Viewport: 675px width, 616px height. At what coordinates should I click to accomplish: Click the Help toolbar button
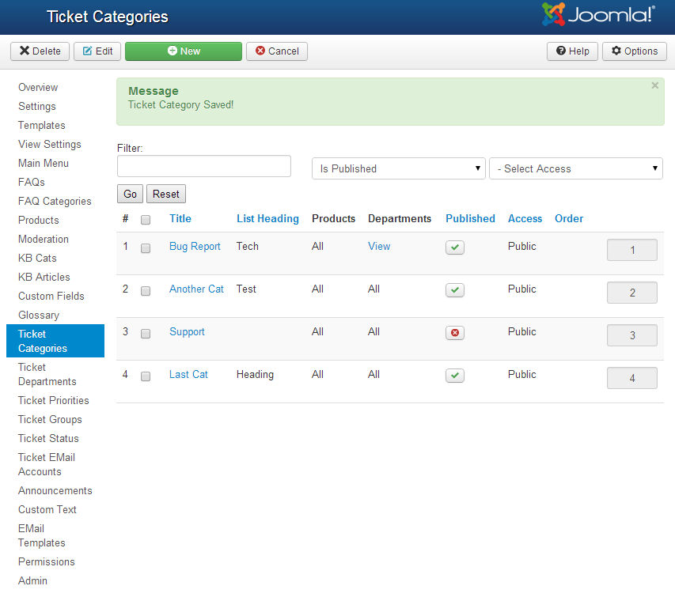click(x=572, y=51)
